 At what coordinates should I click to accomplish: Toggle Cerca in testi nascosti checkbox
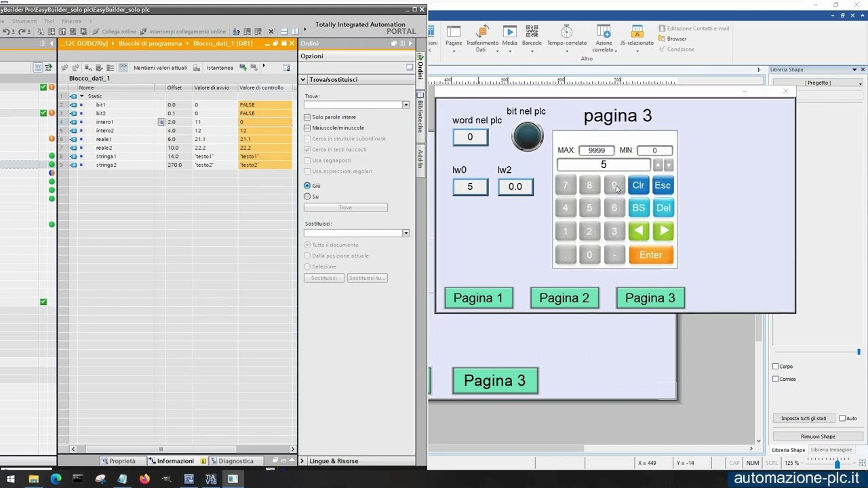point(307,150)
